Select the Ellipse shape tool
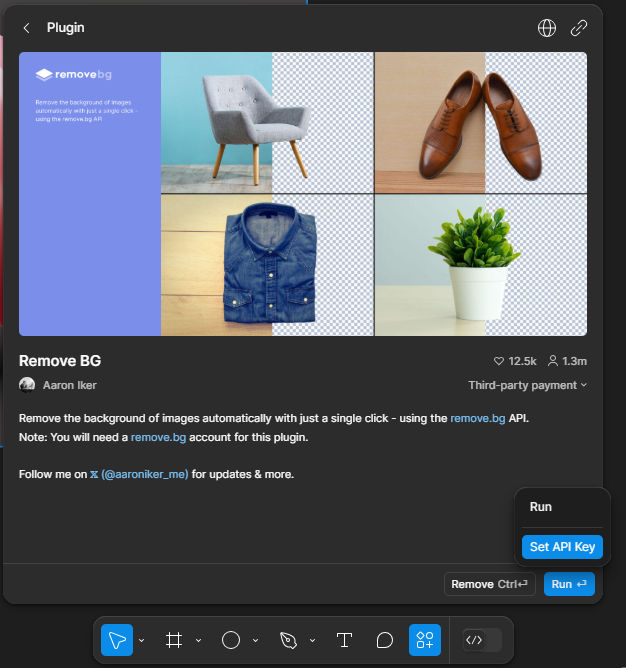The height and width of the screenshot is (668, 626). pyautogui.click(x=231, y=640)
